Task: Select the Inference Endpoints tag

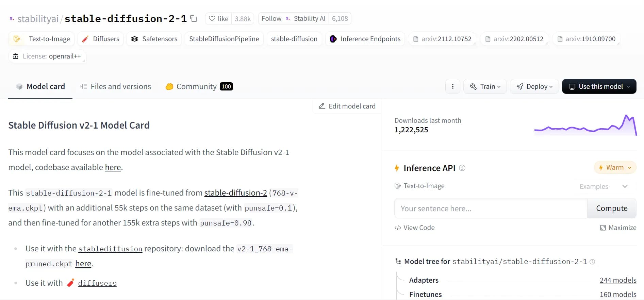Action: coord(365,39)
